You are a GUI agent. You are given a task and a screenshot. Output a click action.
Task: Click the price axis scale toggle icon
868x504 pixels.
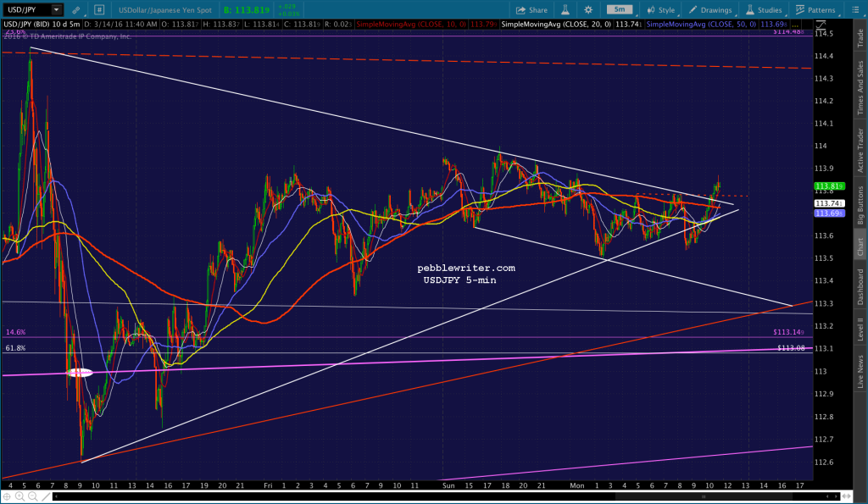[821, 25]
